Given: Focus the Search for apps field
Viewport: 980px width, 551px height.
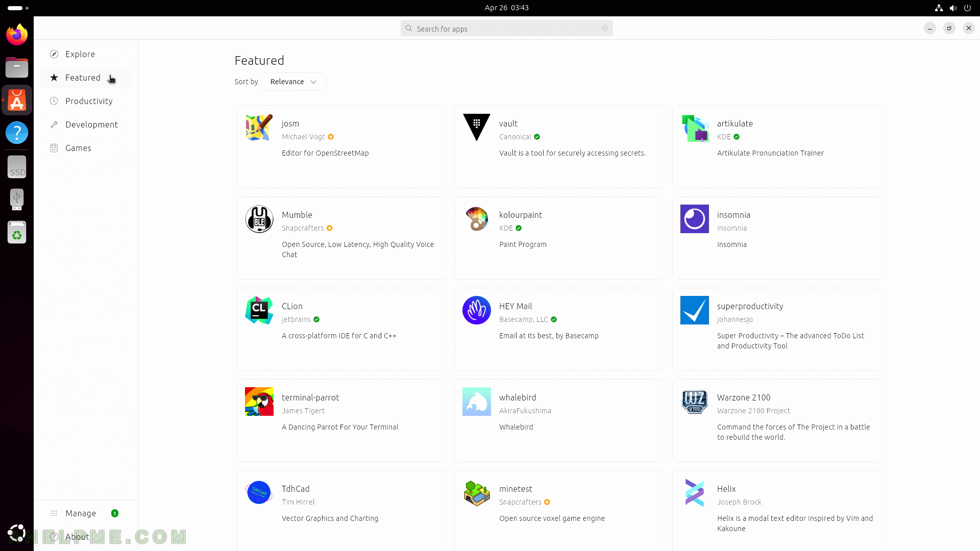Looking at the screenshot, I should click(x=507, y=29).
